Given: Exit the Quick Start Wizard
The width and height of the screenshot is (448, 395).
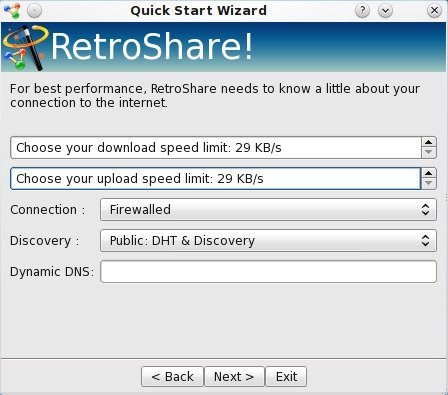Looking at the screenshot, I should 286,377.
